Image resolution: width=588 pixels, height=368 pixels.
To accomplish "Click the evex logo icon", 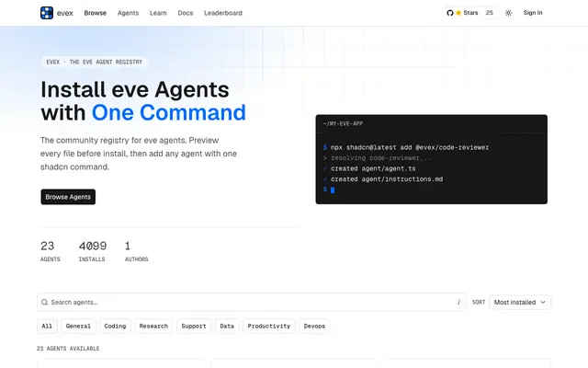I will pos(47,13).
